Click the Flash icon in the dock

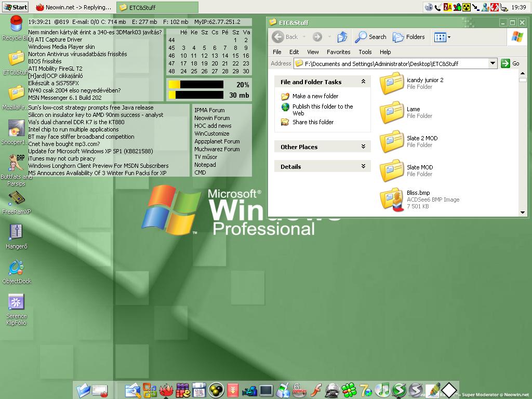pyautogui.click(x=315, y=390)
